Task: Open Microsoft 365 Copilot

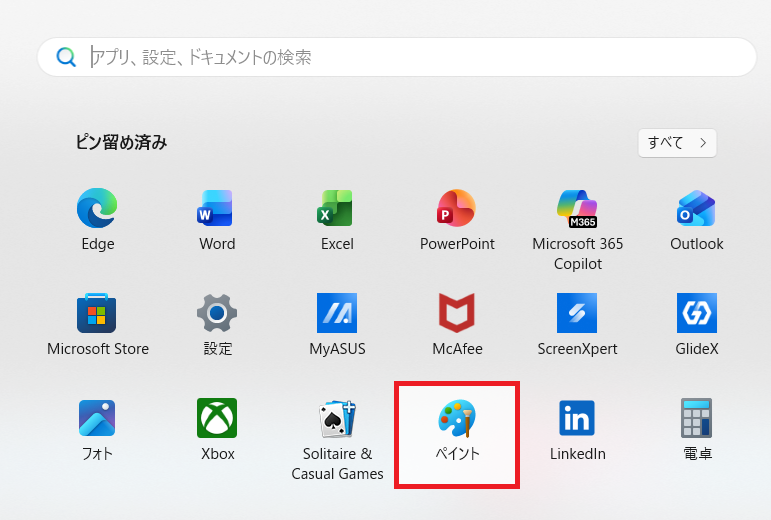Action: (x=577, y=230)
